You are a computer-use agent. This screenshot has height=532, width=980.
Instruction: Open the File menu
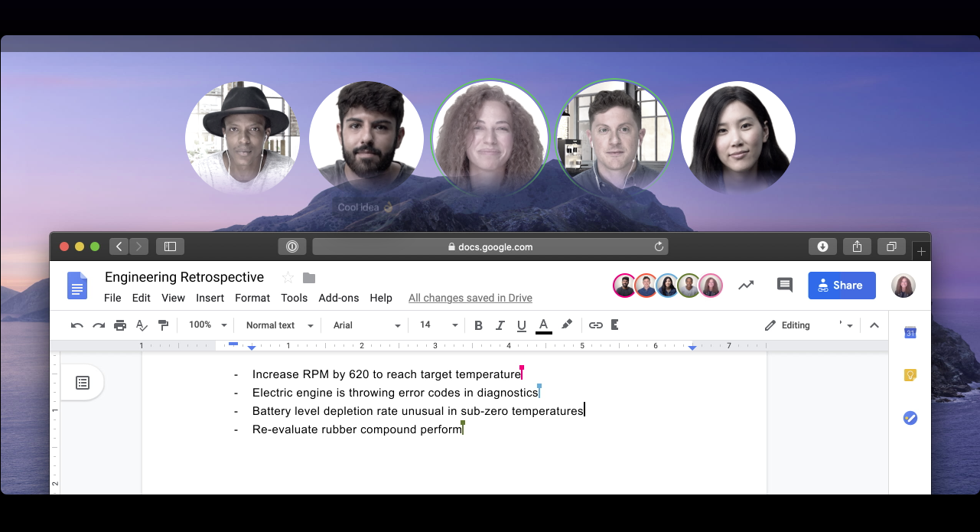pos(112,298)
